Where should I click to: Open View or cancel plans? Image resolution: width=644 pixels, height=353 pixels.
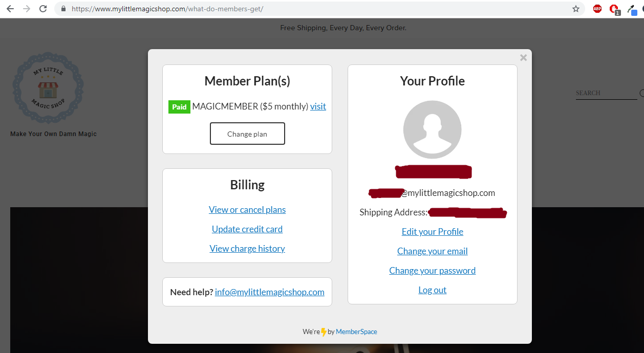click(x=247, y=210)
